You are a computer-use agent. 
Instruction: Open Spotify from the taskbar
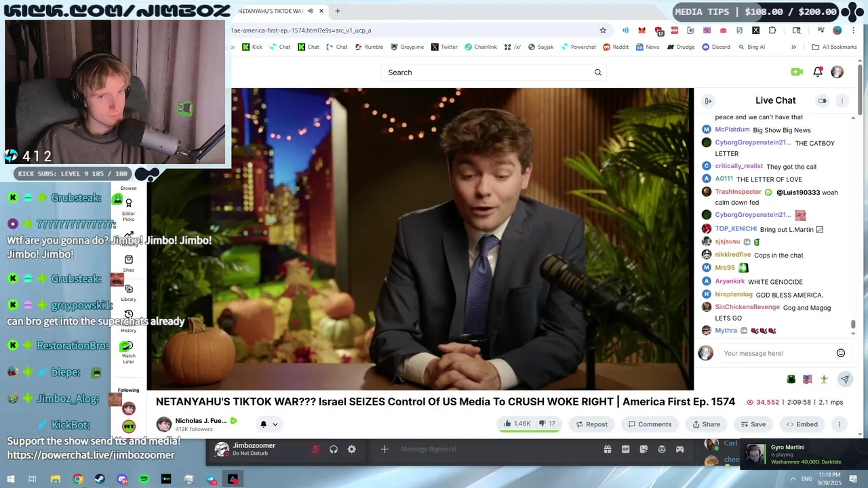pyautogui.click(x=144, y=479)
